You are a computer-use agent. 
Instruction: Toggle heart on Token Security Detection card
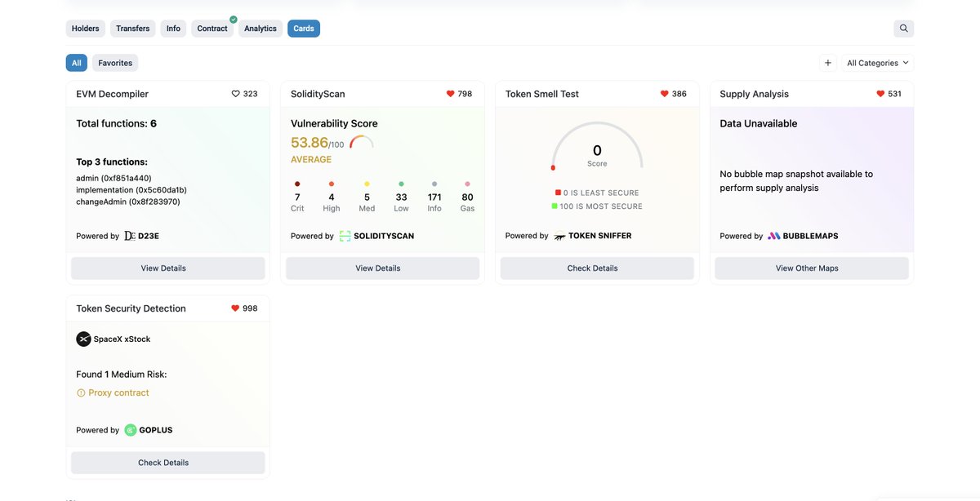click(235, 308)
